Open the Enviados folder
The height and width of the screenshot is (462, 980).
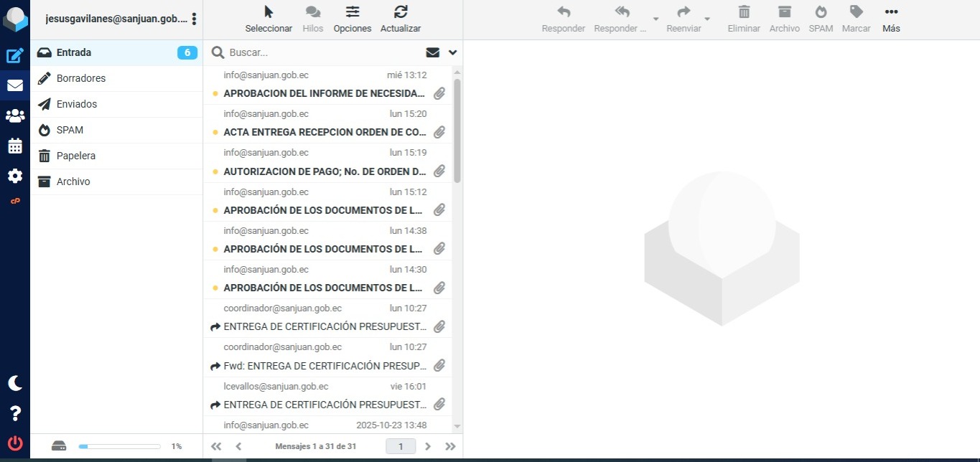click(77, 104)
